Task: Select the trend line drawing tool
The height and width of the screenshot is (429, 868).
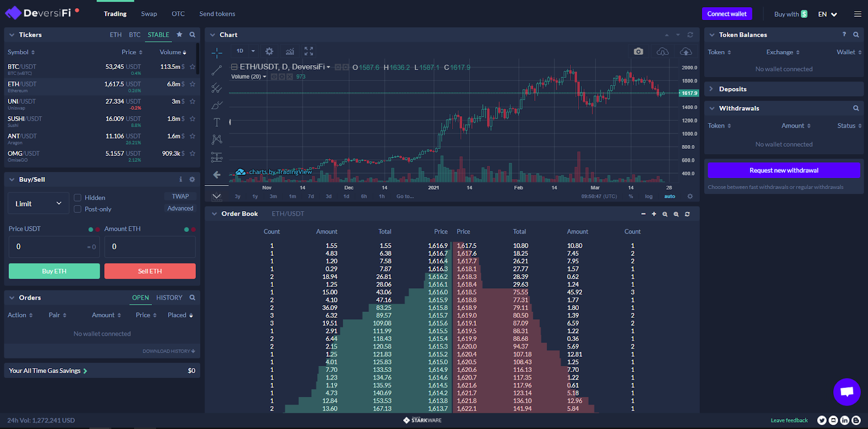Action: [216, 70]
